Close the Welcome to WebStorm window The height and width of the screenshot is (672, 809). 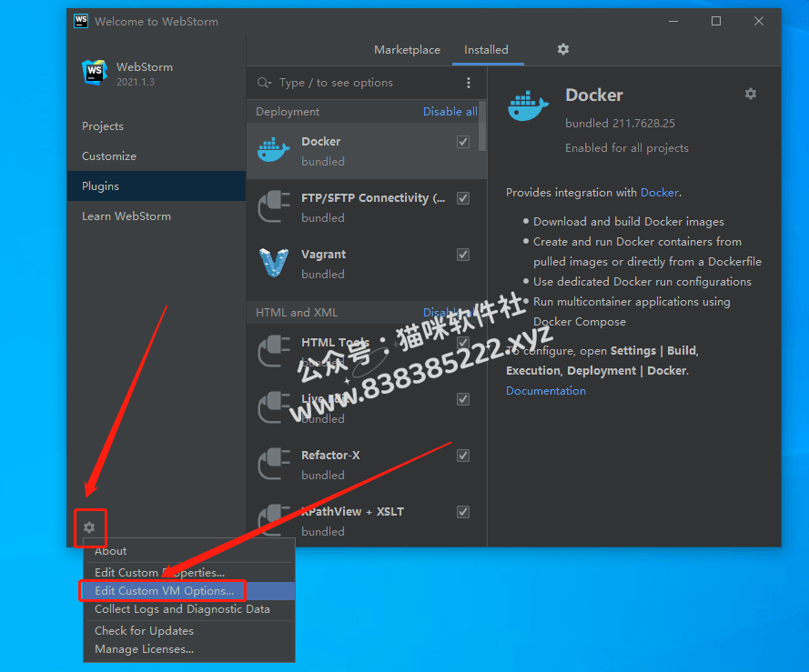tap(758, 21)
